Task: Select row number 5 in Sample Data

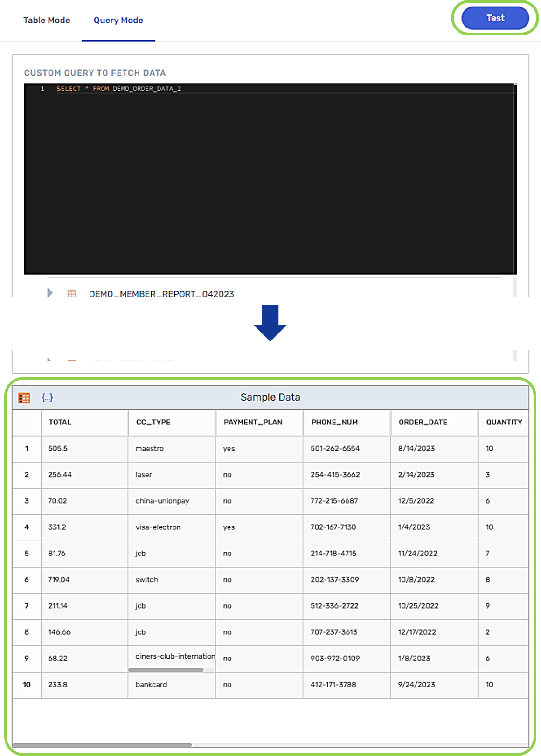Action: pyautogui.click(x=27, y=554)
